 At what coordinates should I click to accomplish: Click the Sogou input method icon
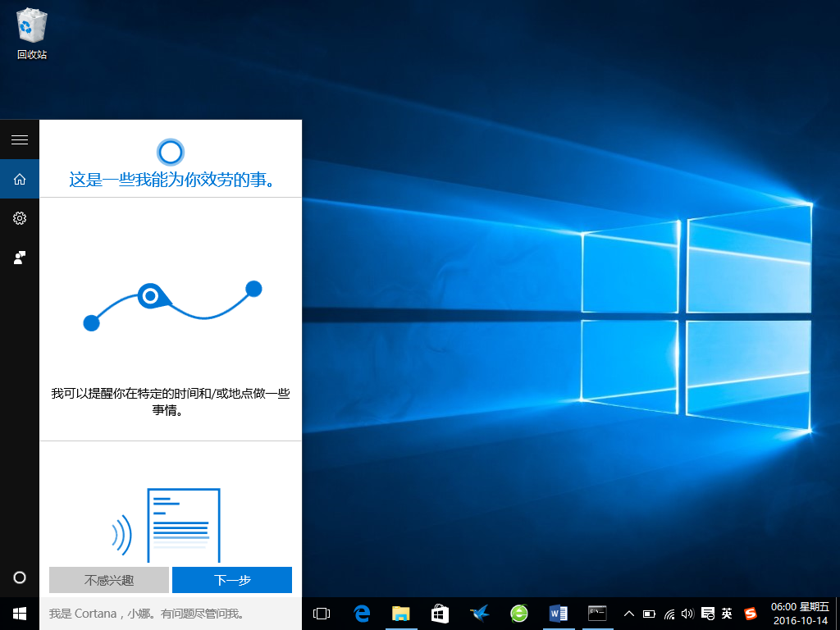pyautogui.click(x=751, y=614)
